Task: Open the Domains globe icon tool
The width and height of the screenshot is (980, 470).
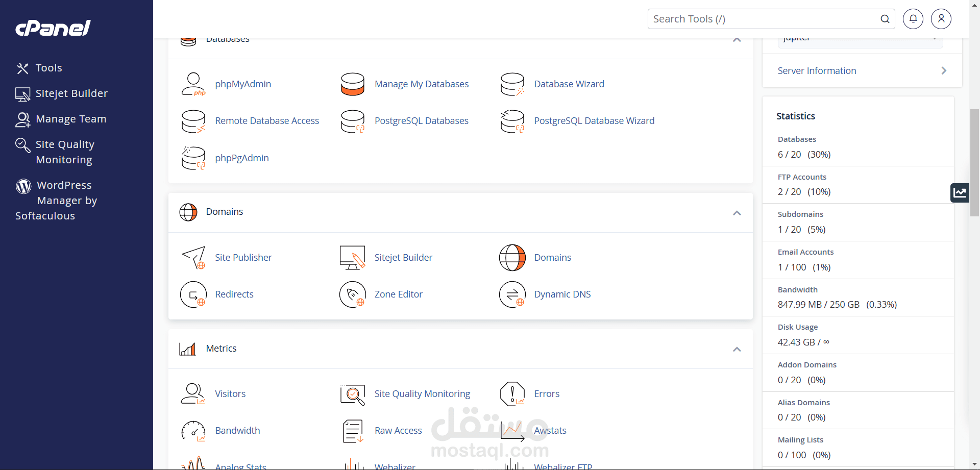Action: (512, 258)
